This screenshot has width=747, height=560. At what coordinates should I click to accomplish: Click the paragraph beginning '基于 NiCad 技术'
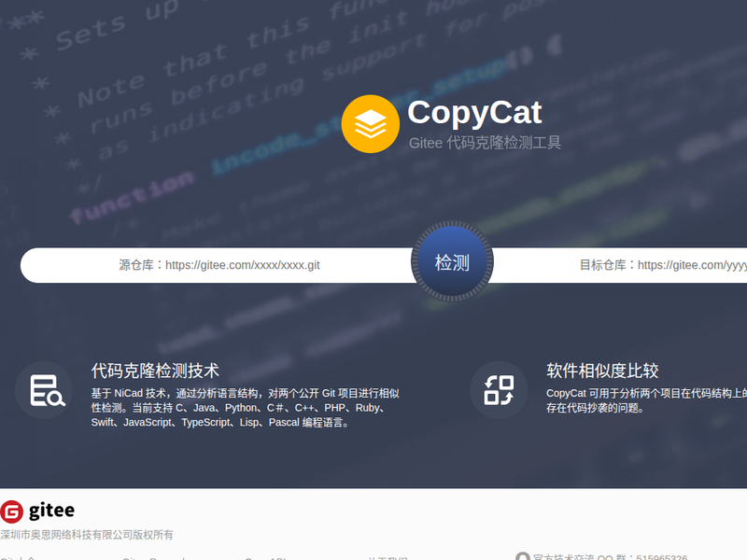click(x=246, y=408)
